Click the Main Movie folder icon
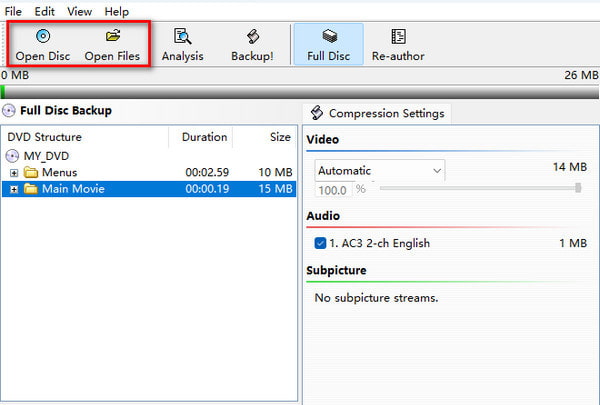 [31, 189]
